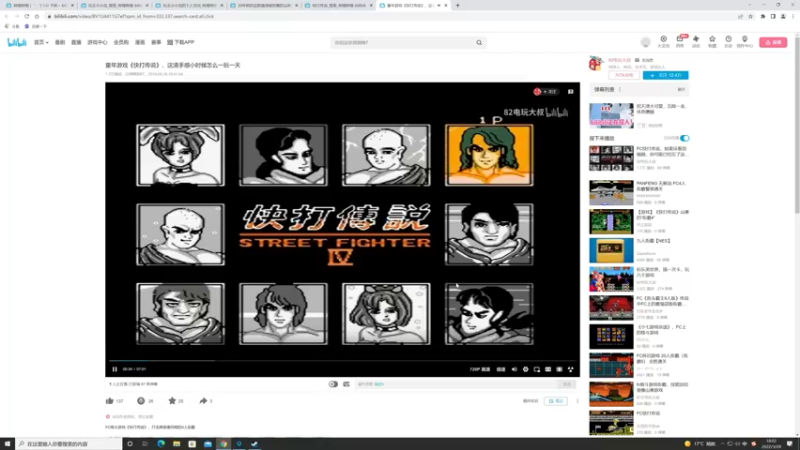Click the pink upload 投稿 button
800x450 pixels.
[x=773, y=42]
